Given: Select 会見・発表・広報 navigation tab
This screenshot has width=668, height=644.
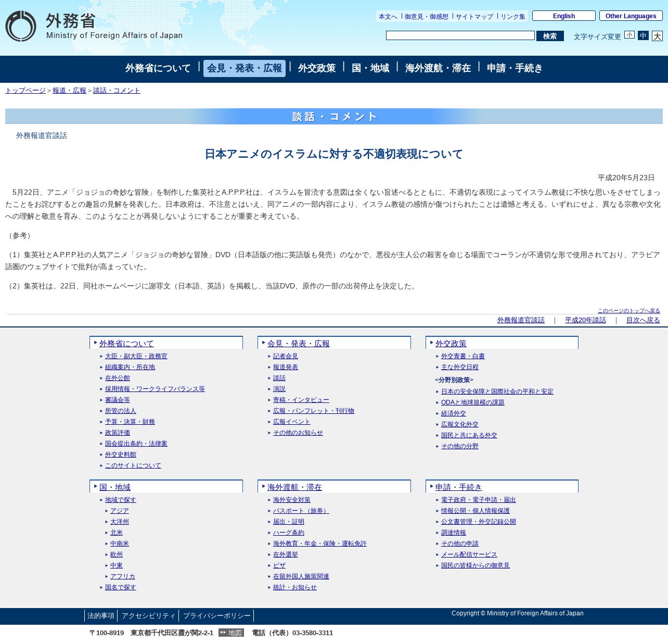Looking at the screenshot, I should point(245,68).
